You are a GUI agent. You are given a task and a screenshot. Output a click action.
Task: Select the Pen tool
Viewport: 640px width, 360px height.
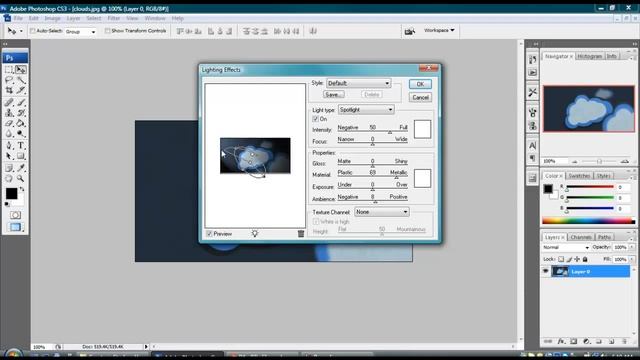(9, 145)
